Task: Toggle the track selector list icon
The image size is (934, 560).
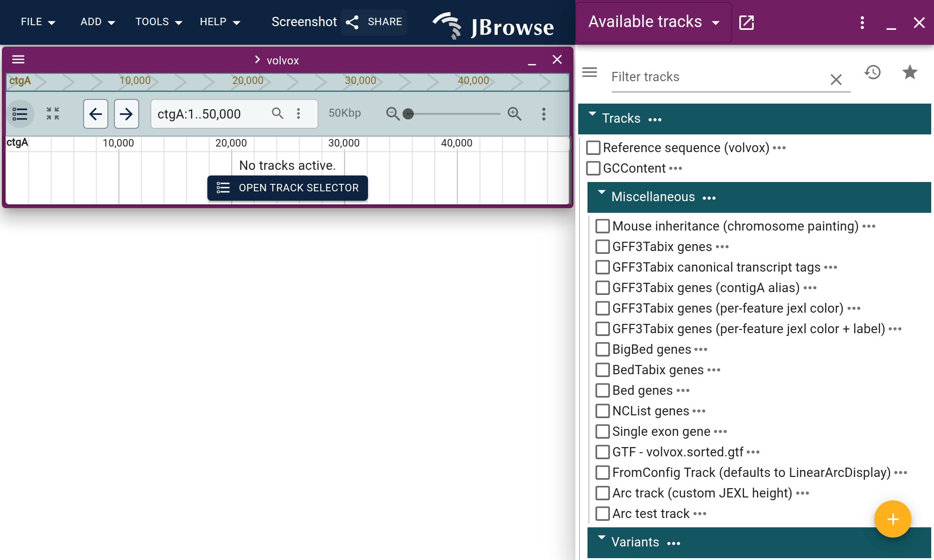Action: 20,114
